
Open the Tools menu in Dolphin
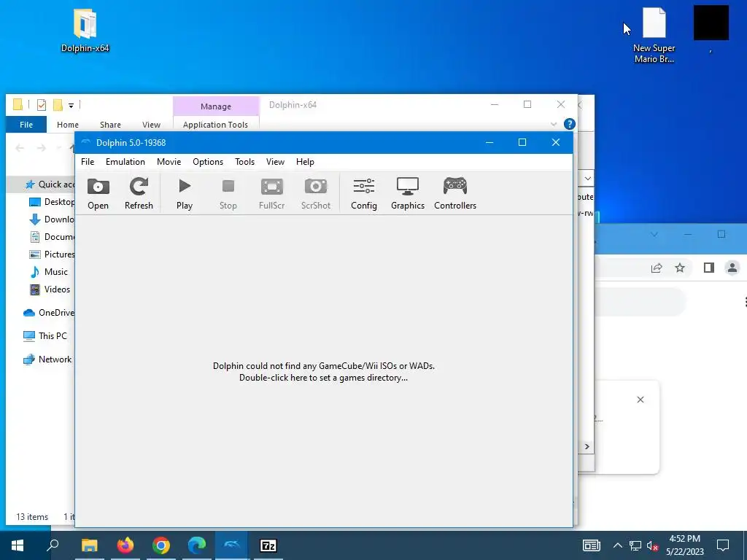point(245,162)
